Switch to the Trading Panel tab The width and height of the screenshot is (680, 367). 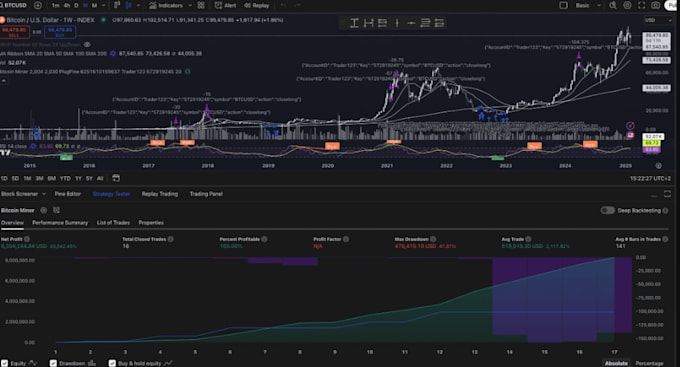206,194
